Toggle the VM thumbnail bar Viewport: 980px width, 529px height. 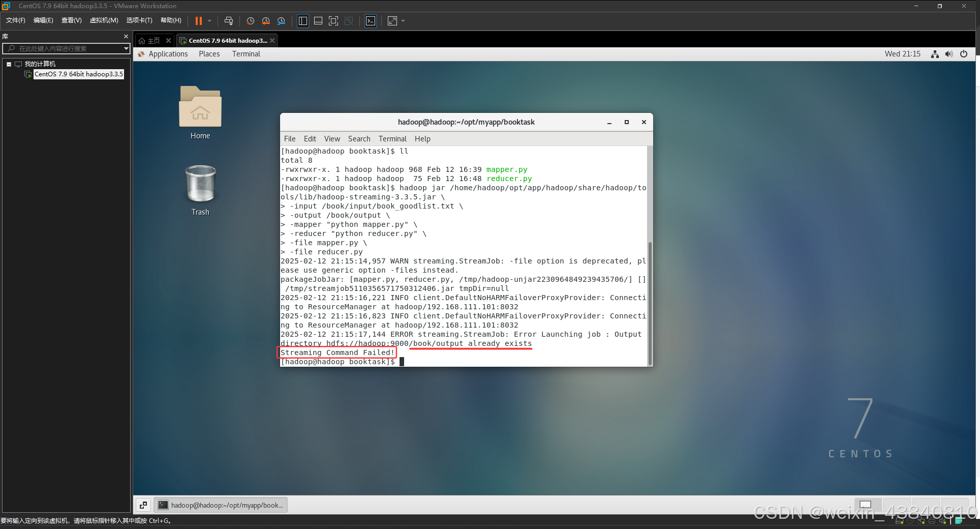coord(318,21)
